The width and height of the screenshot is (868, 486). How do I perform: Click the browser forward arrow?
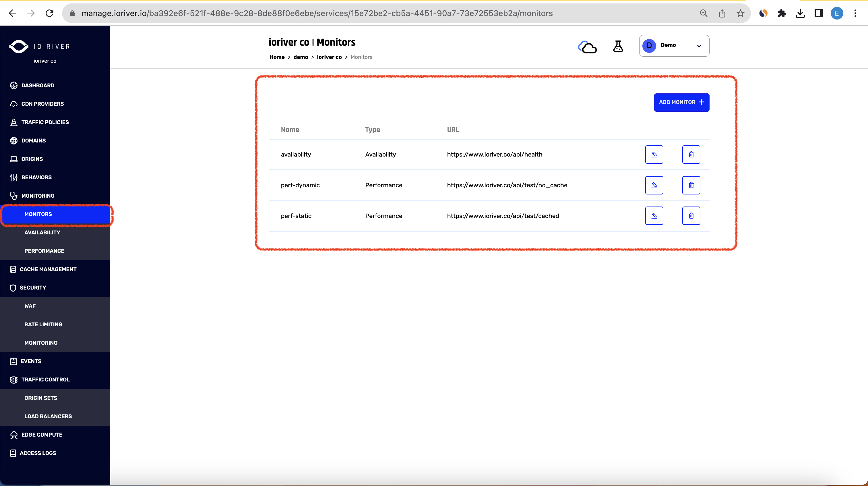click(31, 13)
